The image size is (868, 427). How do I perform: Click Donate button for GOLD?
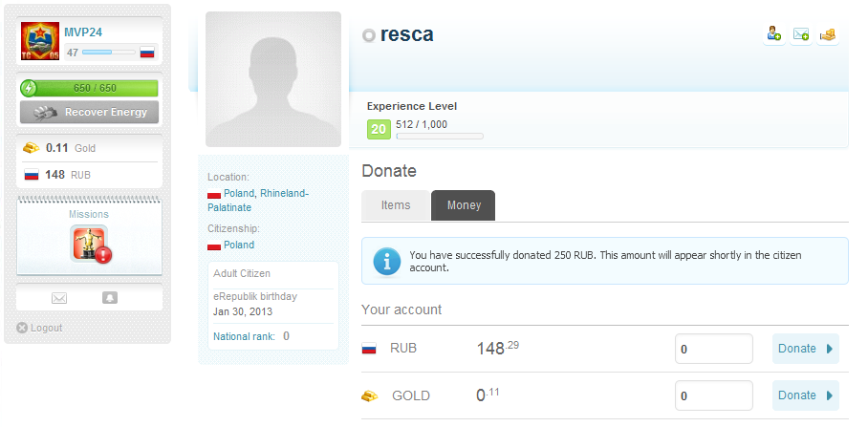pos(805,395)
